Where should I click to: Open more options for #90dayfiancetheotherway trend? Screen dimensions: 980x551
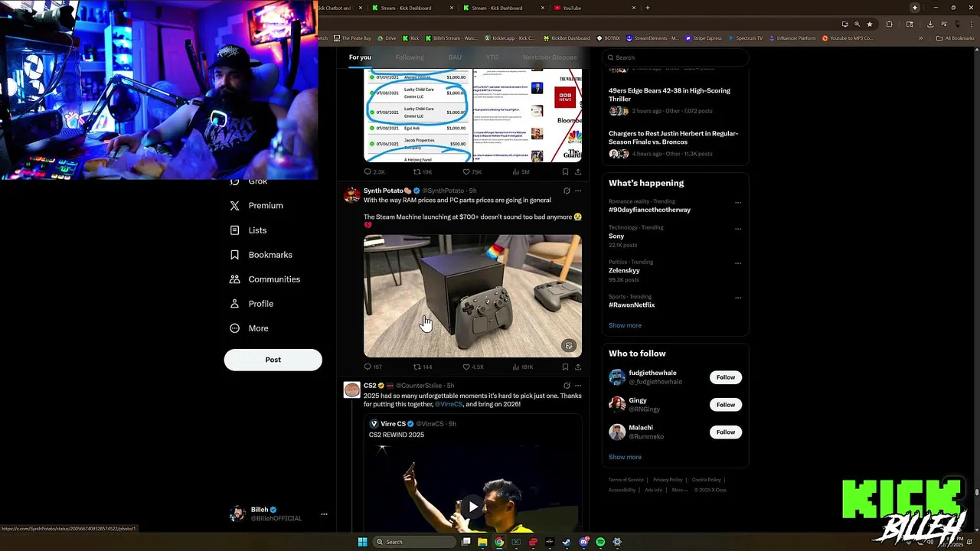coord(738,203)
